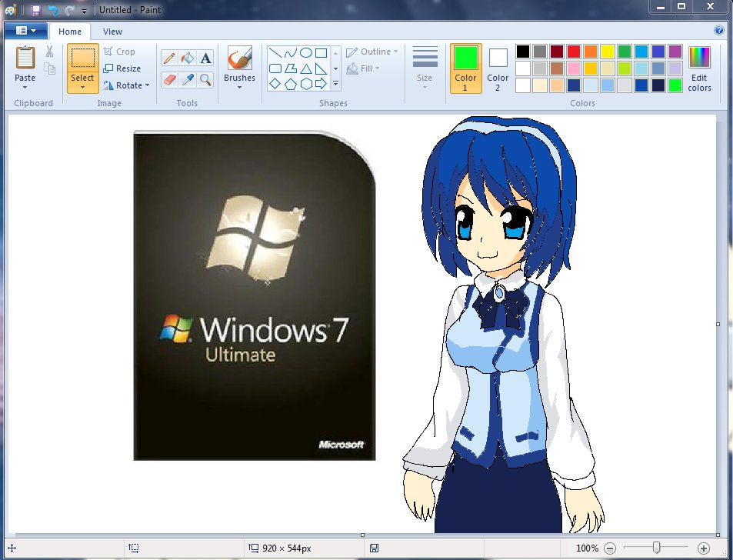Viewport: 733px width, 560px height.
Task: Choose the Oval shape
Action: [x=305, y=53]
